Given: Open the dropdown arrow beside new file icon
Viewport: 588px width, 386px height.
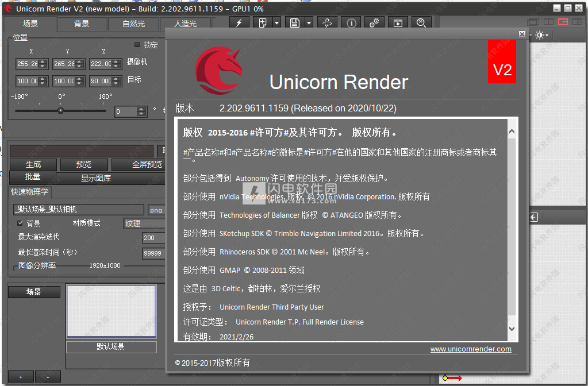Looking at the screenshot, I should (276, 23).
